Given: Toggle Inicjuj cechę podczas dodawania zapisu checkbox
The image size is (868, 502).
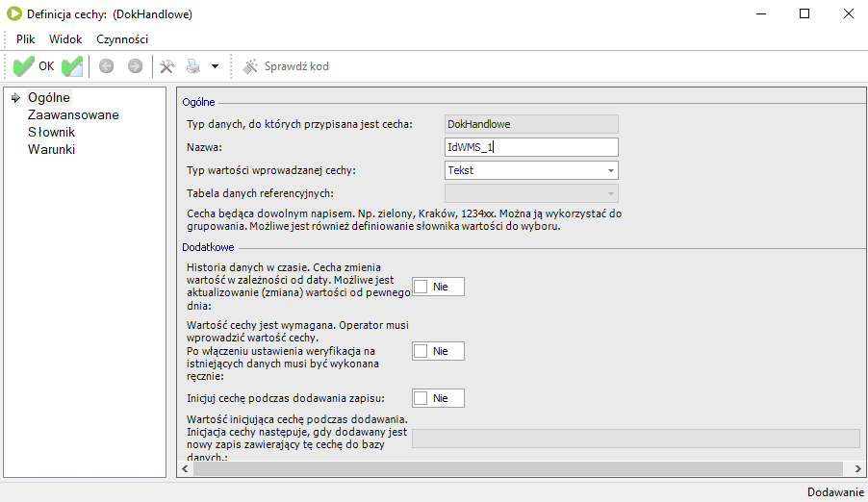Looking at the screenshot, I should 421,398.
